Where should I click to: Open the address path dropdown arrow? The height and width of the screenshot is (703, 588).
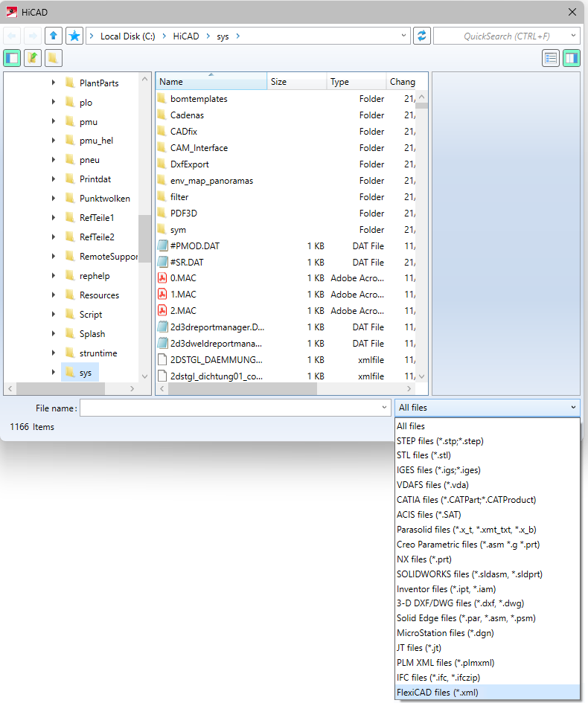(403, 36)
